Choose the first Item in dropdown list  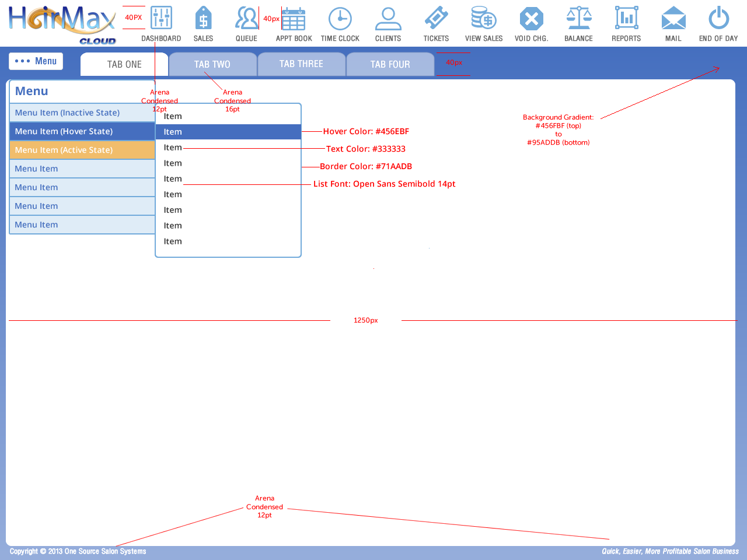point(228,116)
